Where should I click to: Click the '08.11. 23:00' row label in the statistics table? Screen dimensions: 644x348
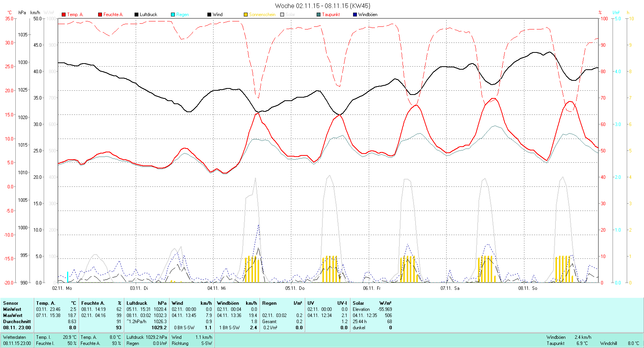pyautogui.click(x=17, y=328)
